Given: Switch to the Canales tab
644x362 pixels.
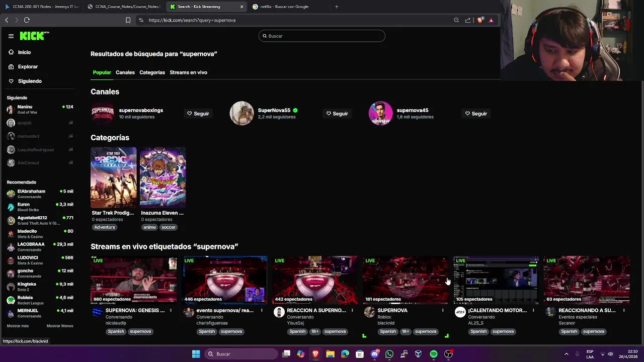Looking at the screenshot, I should 125,72.
